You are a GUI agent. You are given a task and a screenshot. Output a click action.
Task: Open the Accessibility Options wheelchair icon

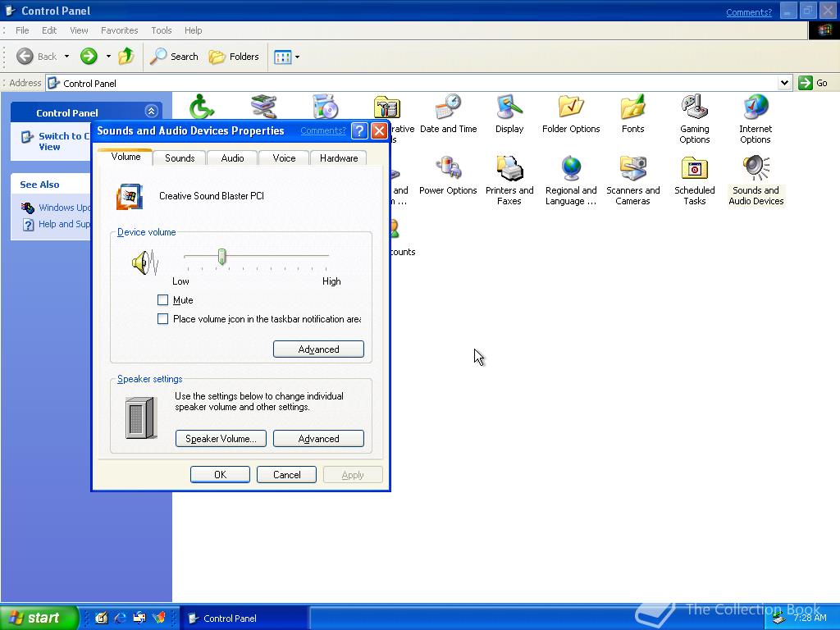(x=202, y=106)
